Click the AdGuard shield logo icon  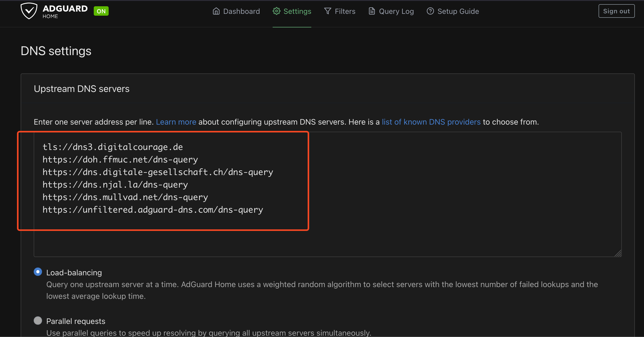point(29,11)
